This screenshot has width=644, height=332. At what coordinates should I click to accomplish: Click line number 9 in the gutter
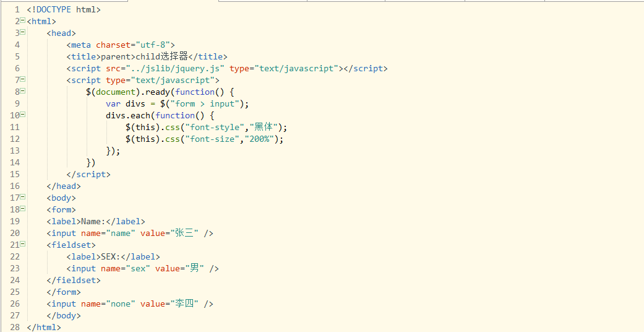17,103
